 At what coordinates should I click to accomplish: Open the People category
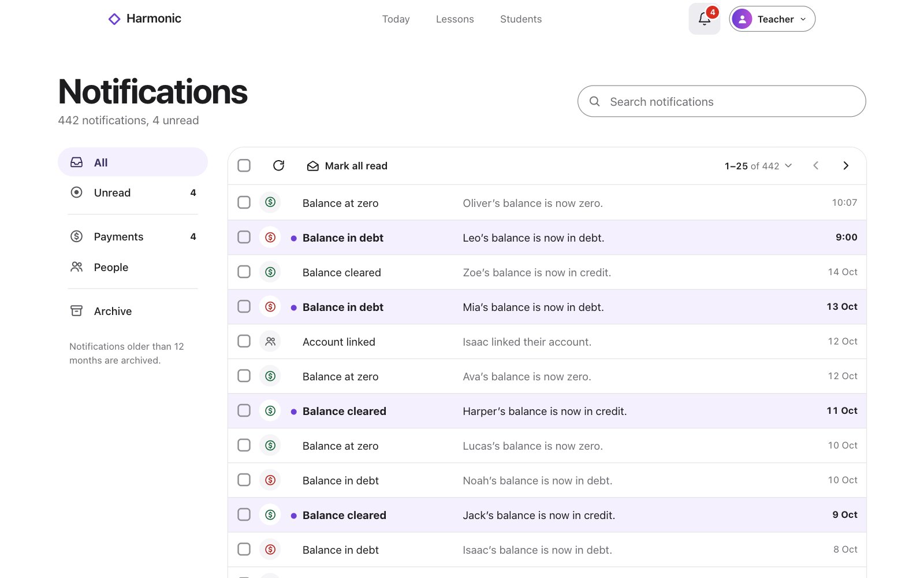coord(133,267)
